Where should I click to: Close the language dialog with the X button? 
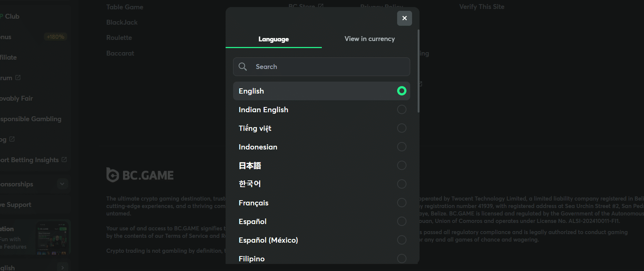404,18
